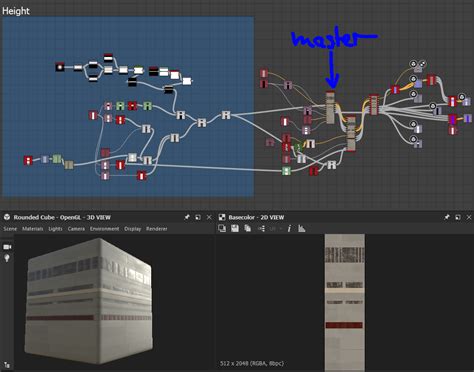Click the 512 x 2048 resolution status text
The image size is (474, 372).
(252, 363)
